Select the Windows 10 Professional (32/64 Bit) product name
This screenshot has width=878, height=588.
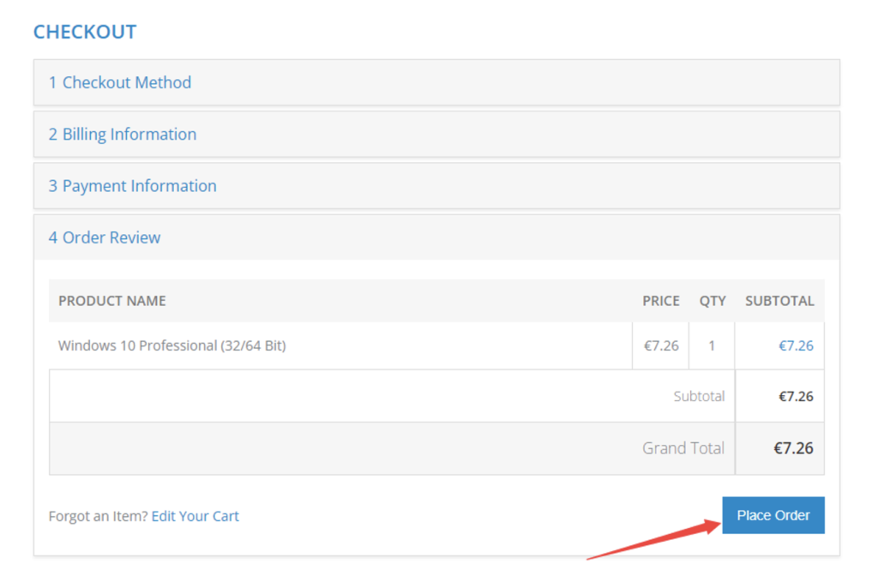pyautogui.click(x=171, y=345)
